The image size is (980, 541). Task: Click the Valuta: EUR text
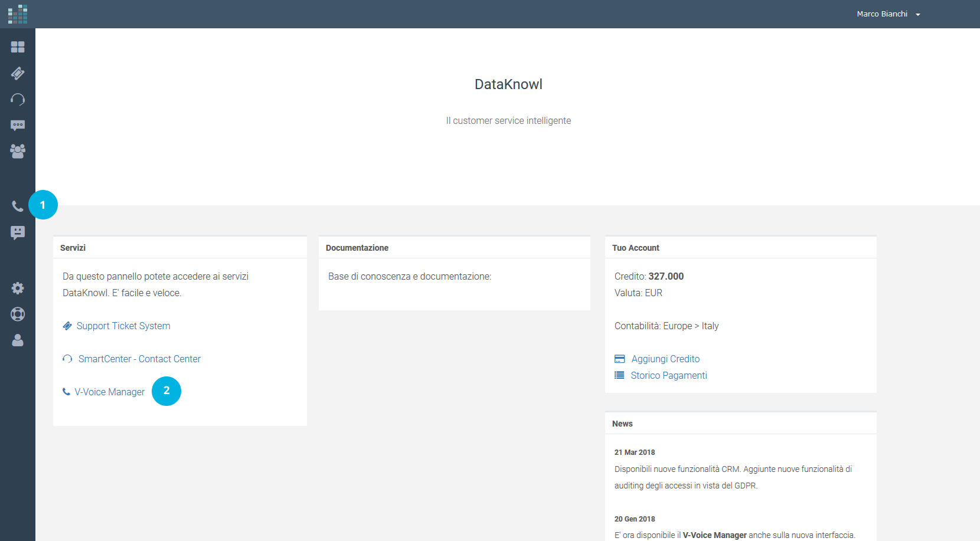pyautogui.click(x=638, y=293)
